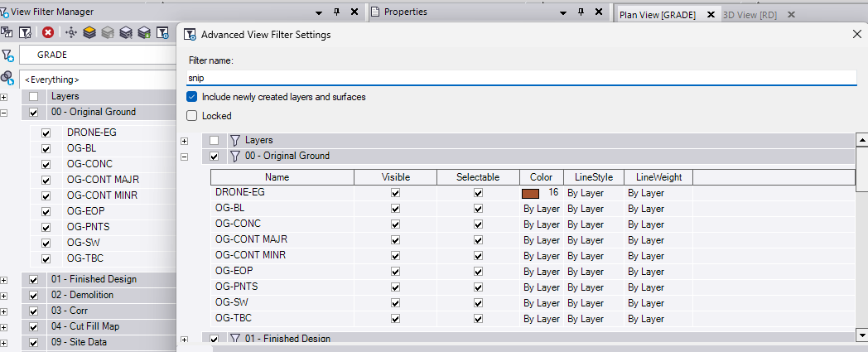Click the layer stack icon with green plus
Image resolution: width=868 pixels, height=352 pixels.
[x=144, y=32]
